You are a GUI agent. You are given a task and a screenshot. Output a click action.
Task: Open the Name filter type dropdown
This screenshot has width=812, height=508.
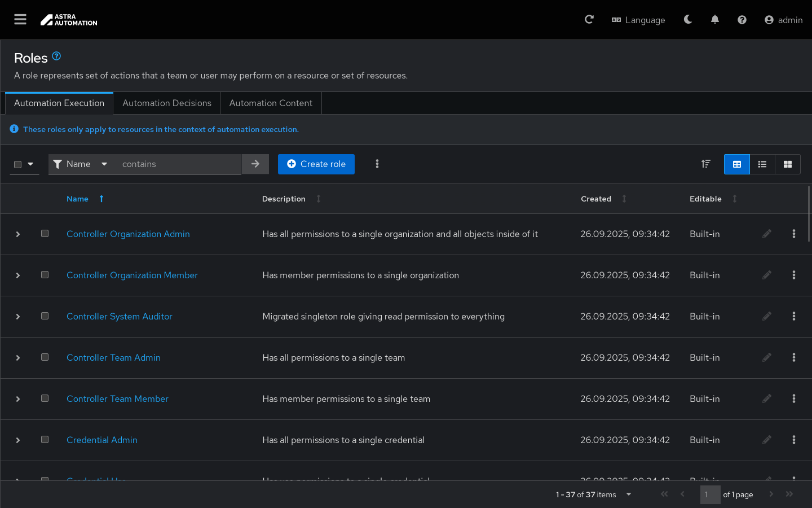pos(80,164)
